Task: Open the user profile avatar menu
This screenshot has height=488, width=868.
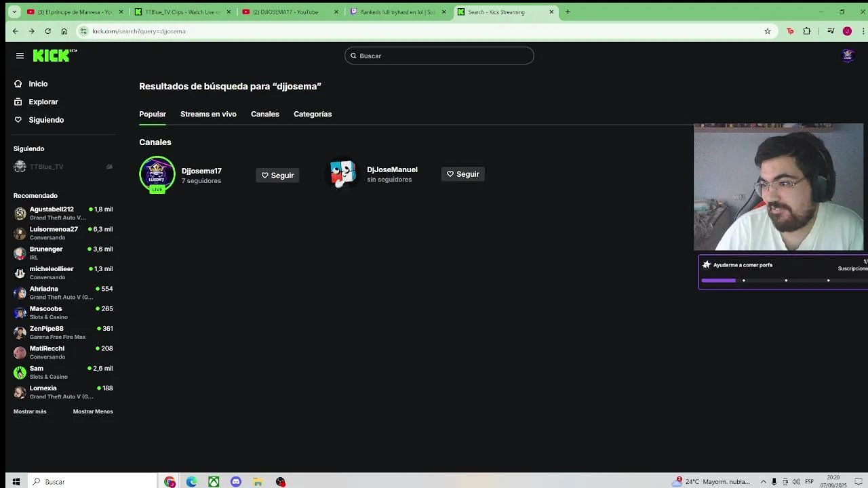Action: 848,56
